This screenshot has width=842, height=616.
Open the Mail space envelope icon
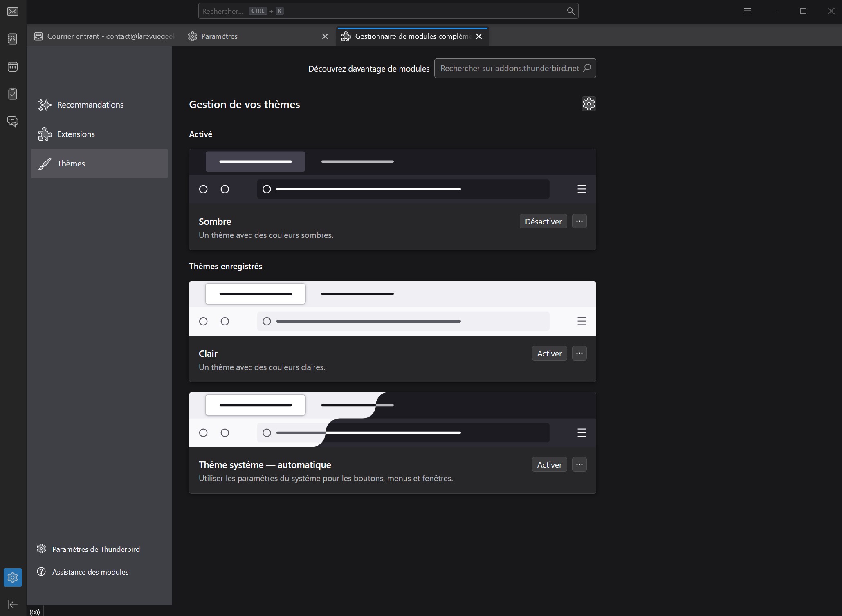pos(13,11)
